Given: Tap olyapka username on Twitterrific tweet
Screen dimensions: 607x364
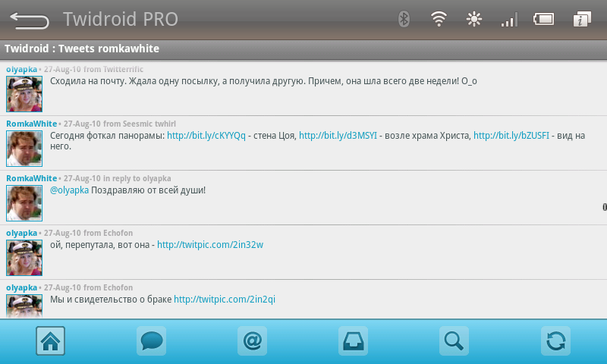Looking at the screenshot, I should click(x=22, y=70).
